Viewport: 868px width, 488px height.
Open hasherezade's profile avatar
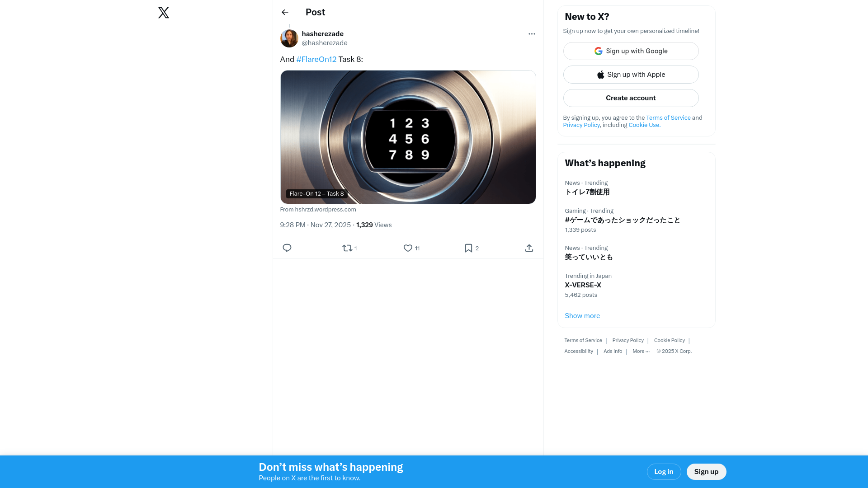(289, 38)
